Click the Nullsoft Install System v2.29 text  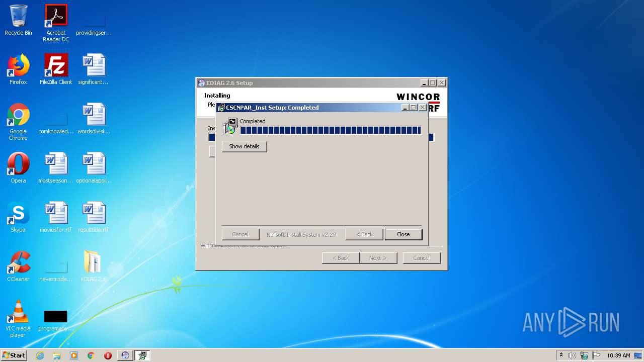301,234
